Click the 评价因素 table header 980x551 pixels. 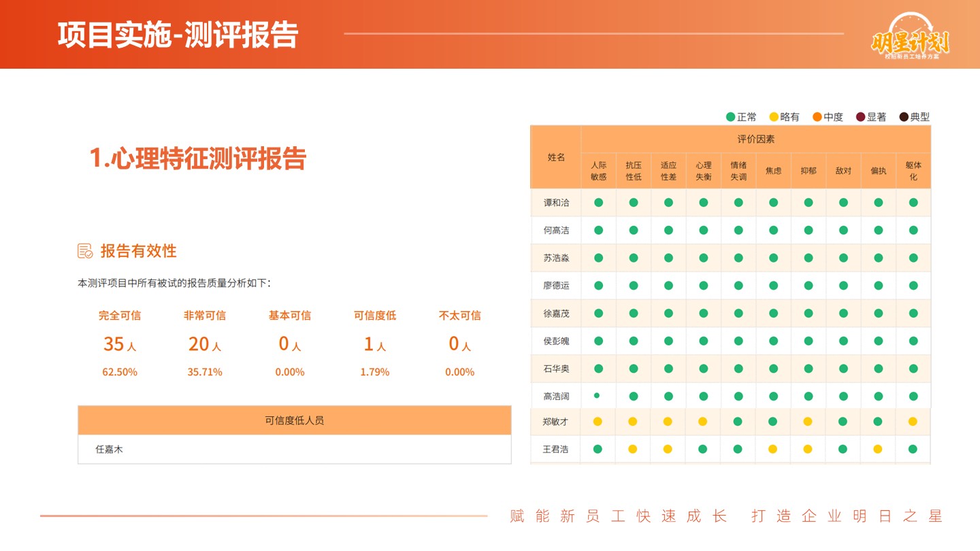pyautogui.click(x=755, y=139)
